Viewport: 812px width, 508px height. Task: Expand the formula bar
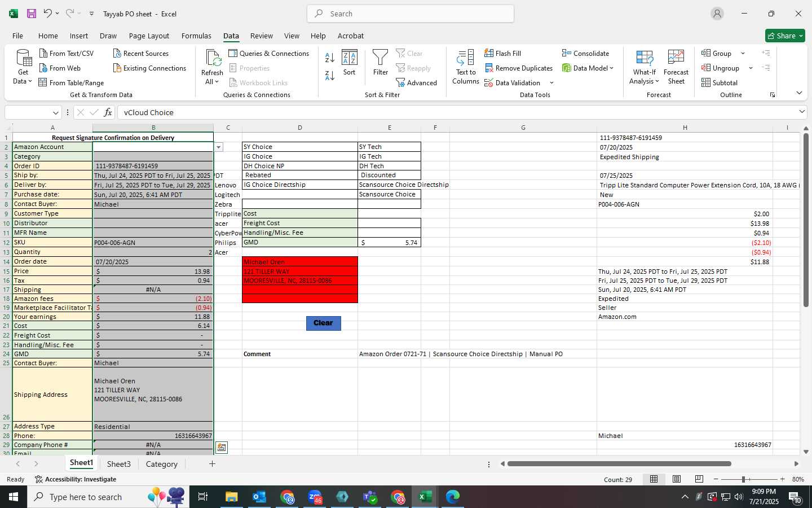(x=802, y=112)
